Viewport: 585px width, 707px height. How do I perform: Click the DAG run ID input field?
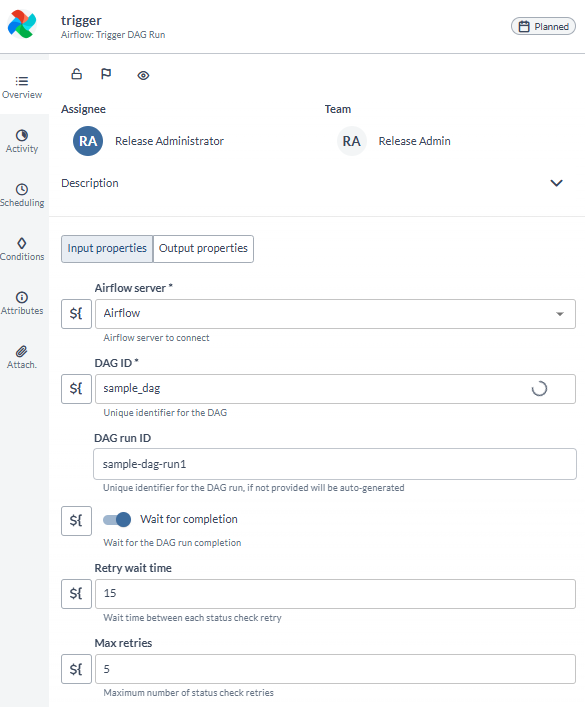tap(335, 464)
